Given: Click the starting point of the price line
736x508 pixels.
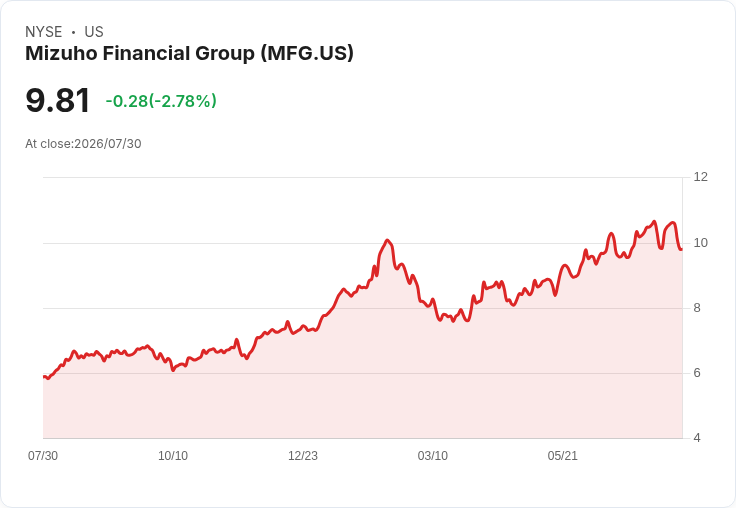Looking at the screenshot, I should coord(44,377).
